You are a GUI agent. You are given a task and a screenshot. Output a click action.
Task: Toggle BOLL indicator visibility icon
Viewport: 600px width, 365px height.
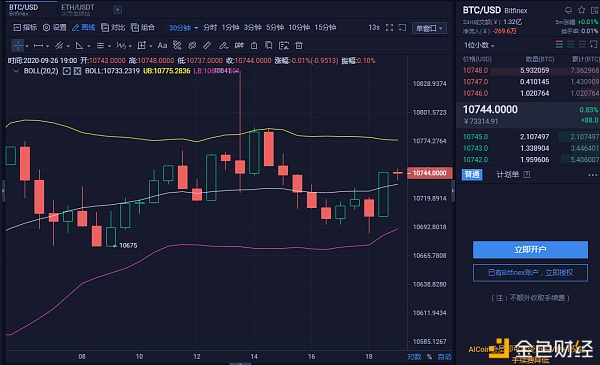pos(67,71)
